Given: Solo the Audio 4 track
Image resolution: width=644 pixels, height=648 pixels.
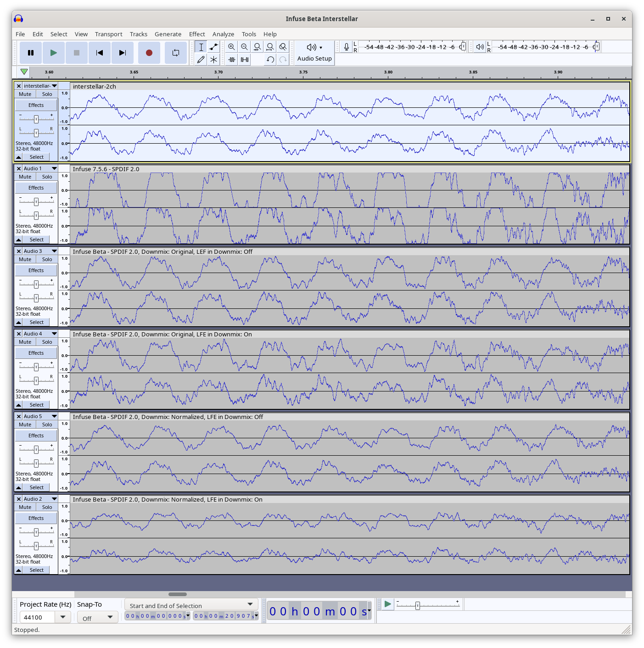Looking at the screenshot, I should click(x=47, y=342).
